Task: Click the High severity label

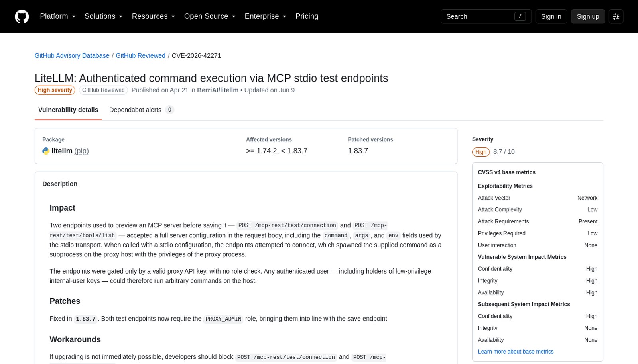Action: coord(55,90)
